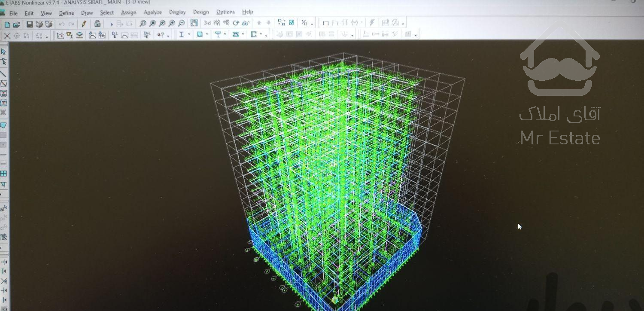Viewport: 644px width, 311px height.
Task: Toggle Object Shrink icon
Action: 282,23
